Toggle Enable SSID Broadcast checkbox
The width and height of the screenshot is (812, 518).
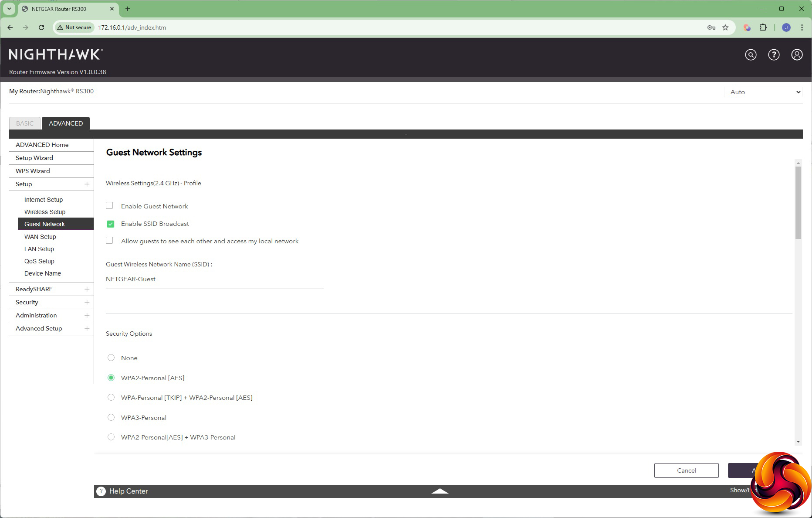click(110, 224)
